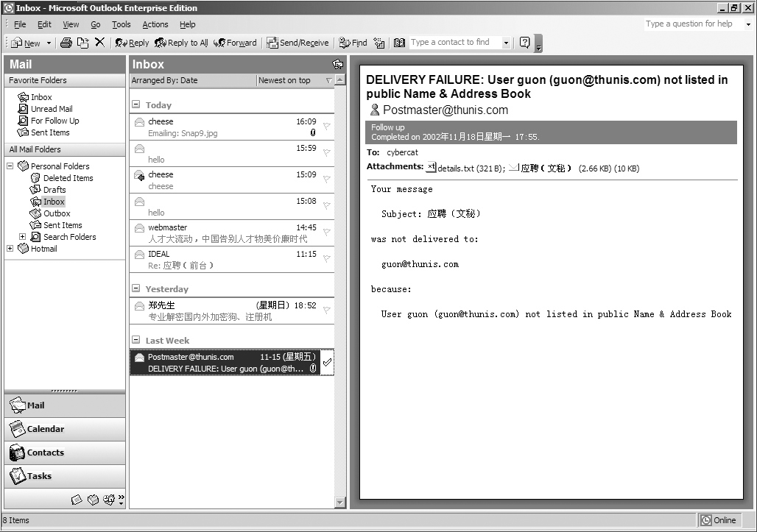Open the Tools menu
This screenshot has width=757, height=532.
(x=121, y=24)
